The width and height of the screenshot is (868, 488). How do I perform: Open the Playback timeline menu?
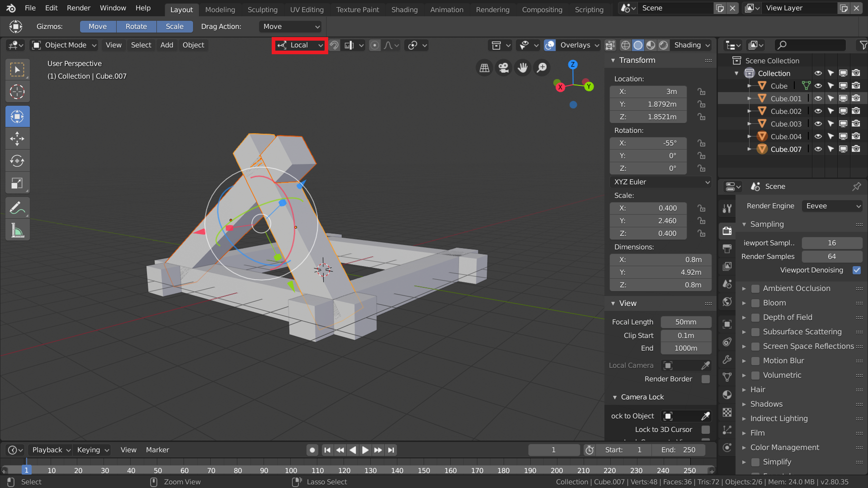click(51, 450)
